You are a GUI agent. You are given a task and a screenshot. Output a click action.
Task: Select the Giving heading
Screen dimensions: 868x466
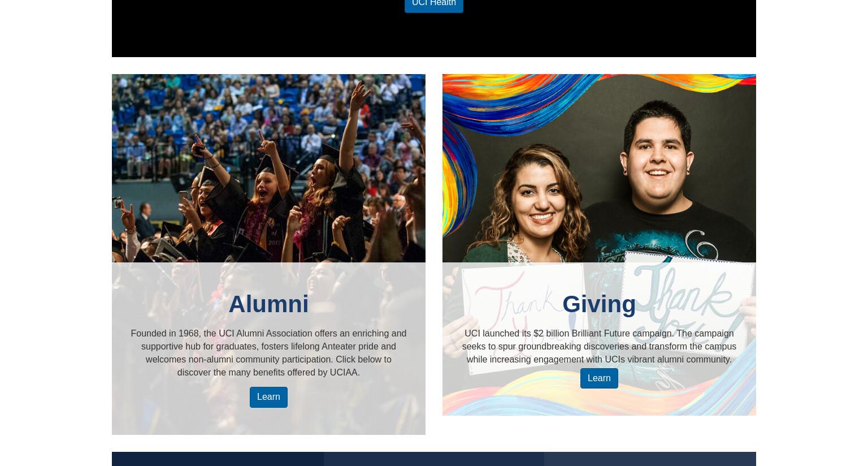[599, 304]
